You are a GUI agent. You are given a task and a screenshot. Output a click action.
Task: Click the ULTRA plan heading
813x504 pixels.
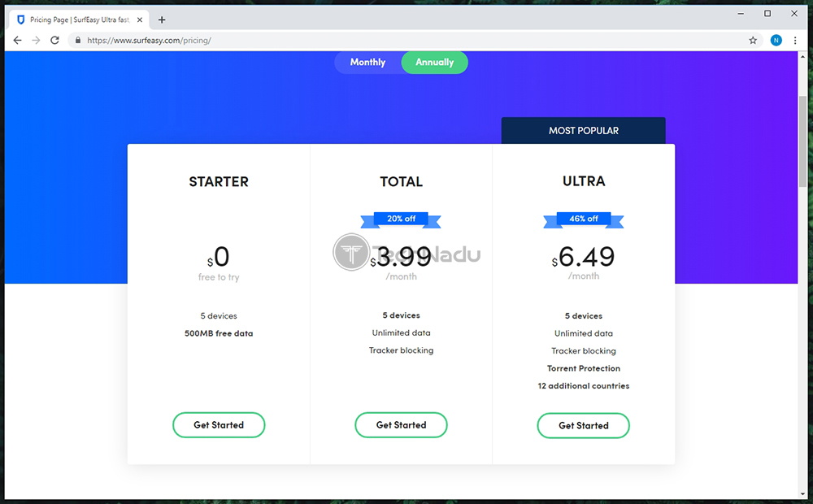(584, 181)
